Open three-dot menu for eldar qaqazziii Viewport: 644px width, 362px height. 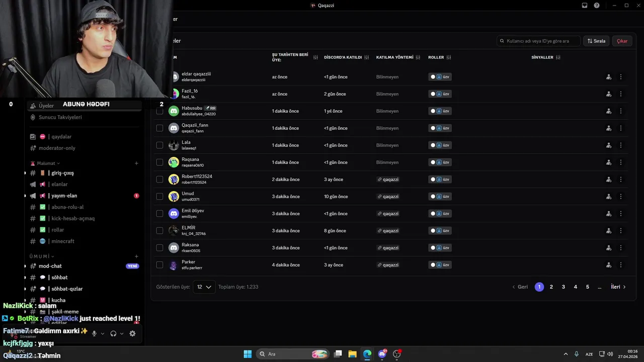621,77
